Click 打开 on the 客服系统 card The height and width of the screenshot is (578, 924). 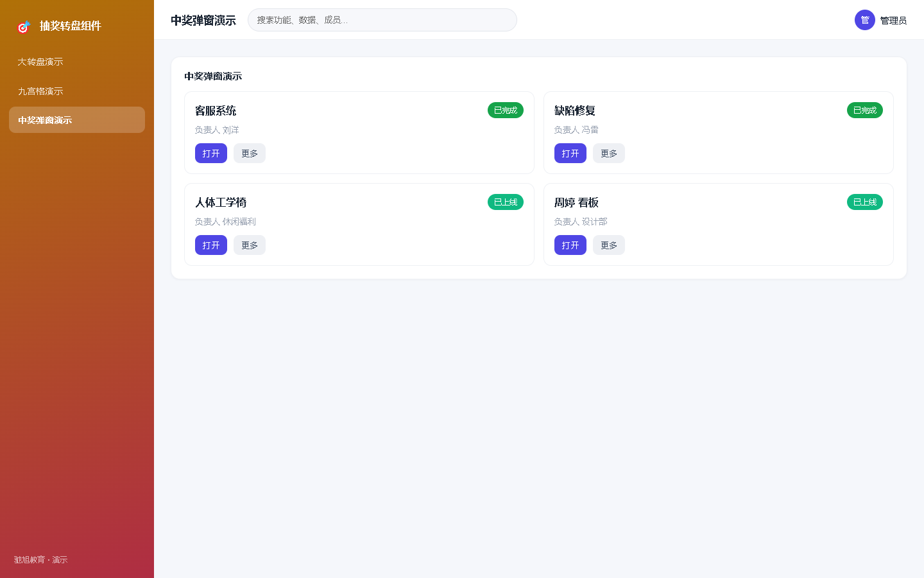[x=211, y=153]
